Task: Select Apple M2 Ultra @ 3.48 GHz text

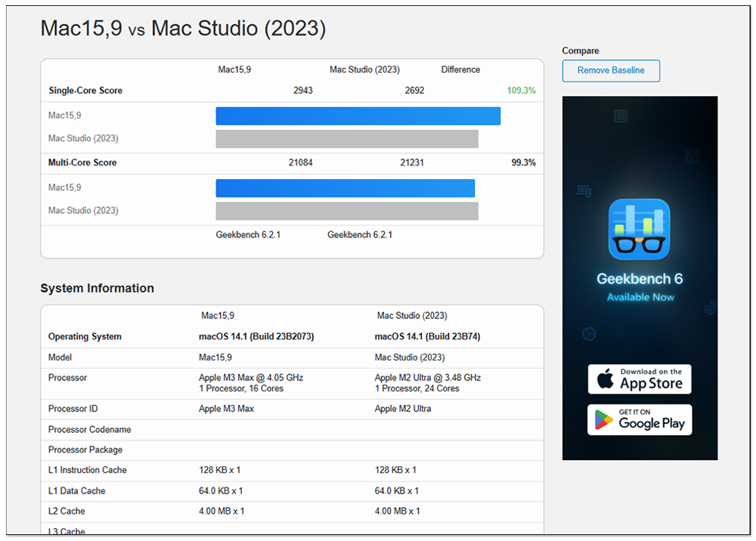Action: 428,378
